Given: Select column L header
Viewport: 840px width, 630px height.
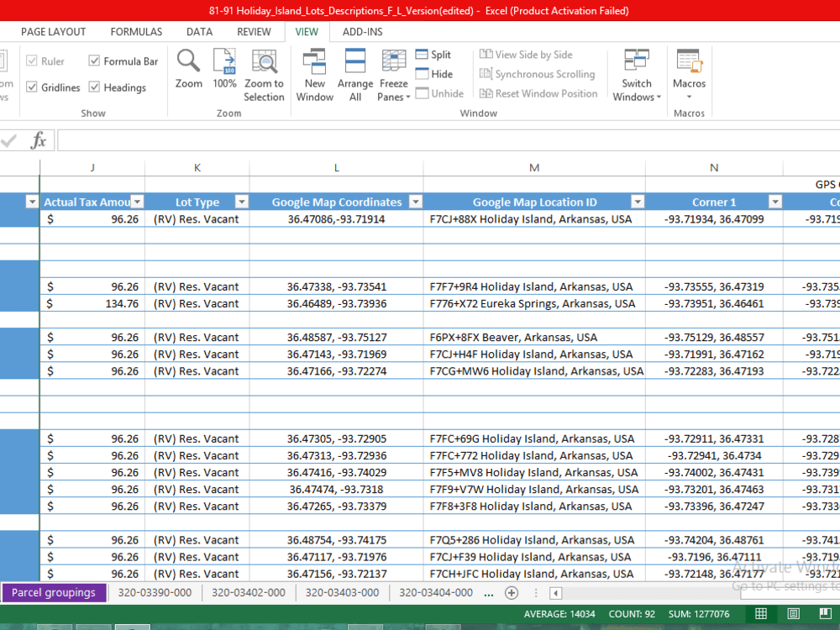Looking at the screenshot, I should point(337,168).
